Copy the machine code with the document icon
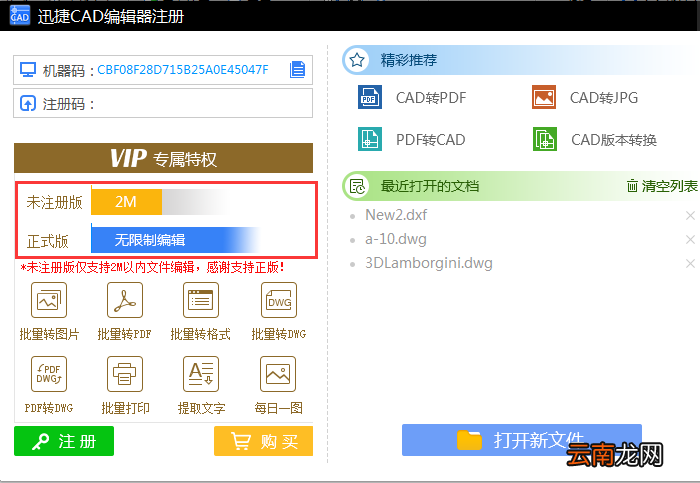The width and height of the screenshot is (700, 483). click(x=297, y=70)
